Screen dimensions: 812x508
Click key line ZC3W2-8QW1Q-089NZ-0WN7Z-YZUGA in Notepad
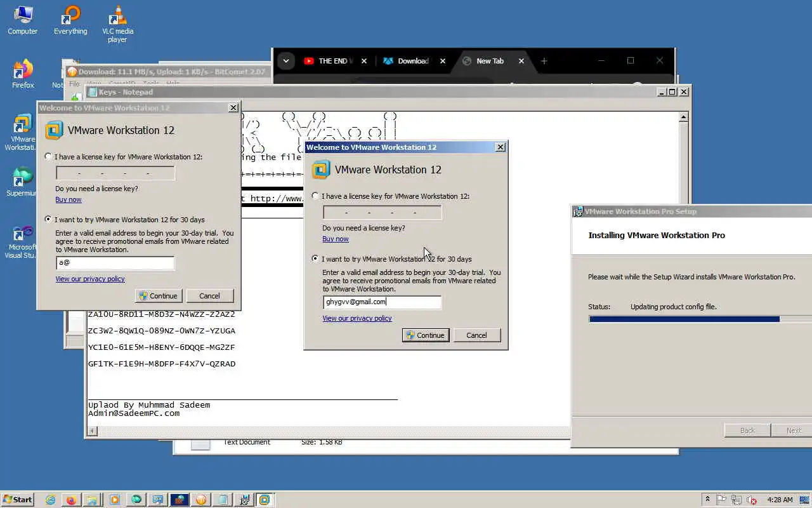pyautogui.click(x=162, y=331)
